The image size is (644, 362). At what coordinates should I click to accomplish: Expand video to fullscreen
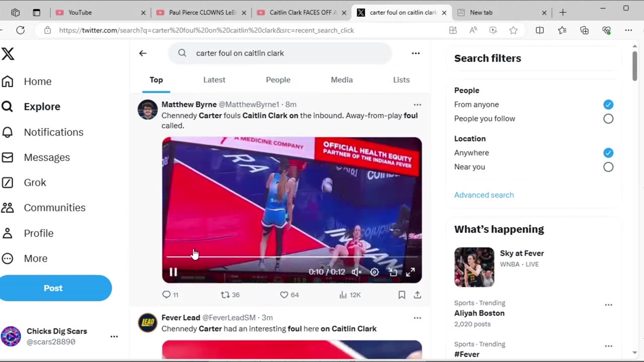[411, 272]
